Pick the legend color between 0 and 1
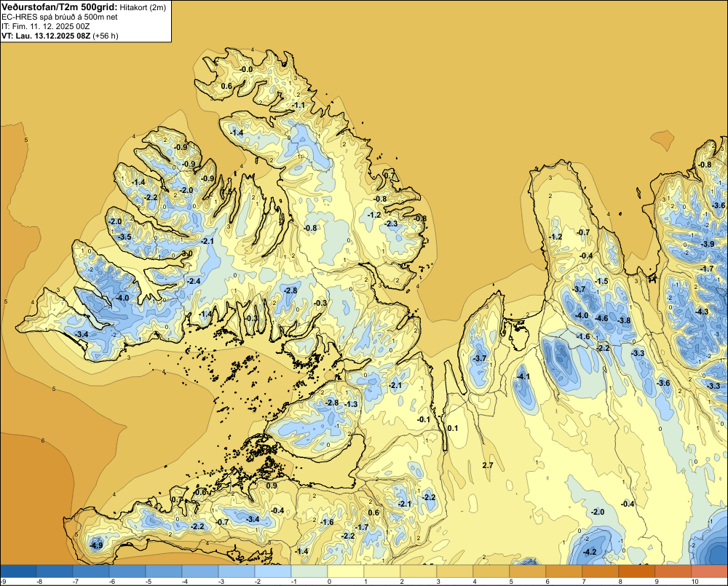Image resolution: width=728 pixels, height=586 pixels. point(346,571)
